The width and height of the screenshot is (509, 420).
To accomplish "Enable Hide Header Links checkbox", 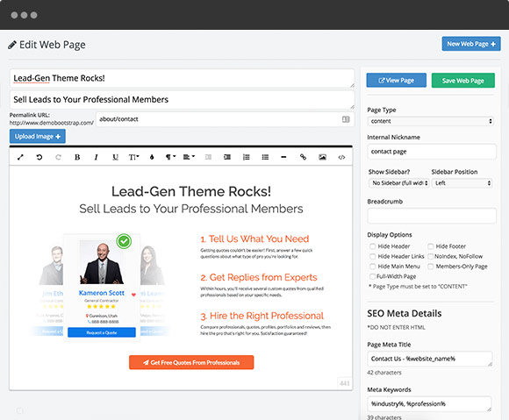I will click(x=372, y=257).
